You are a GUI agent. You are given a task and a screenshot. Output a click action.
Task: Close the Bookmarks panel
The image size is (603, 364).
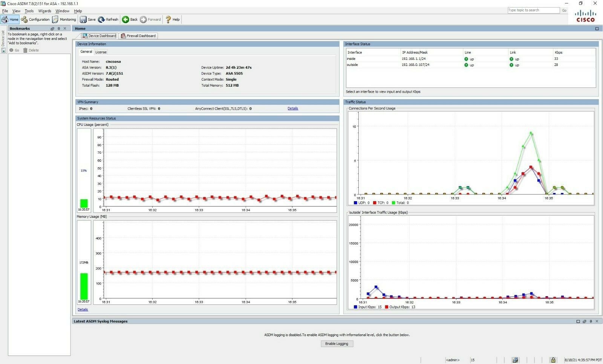click(65, 29)
